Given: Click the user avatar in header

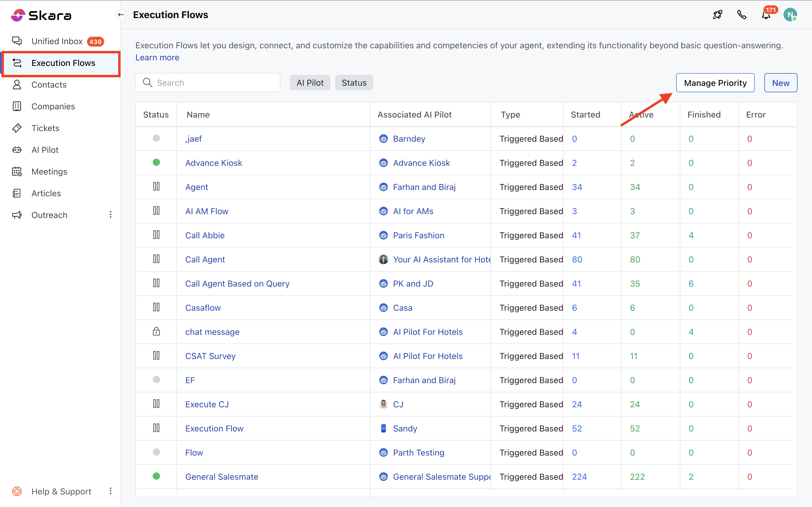Looking at the screenshot, I should point(790,15).
